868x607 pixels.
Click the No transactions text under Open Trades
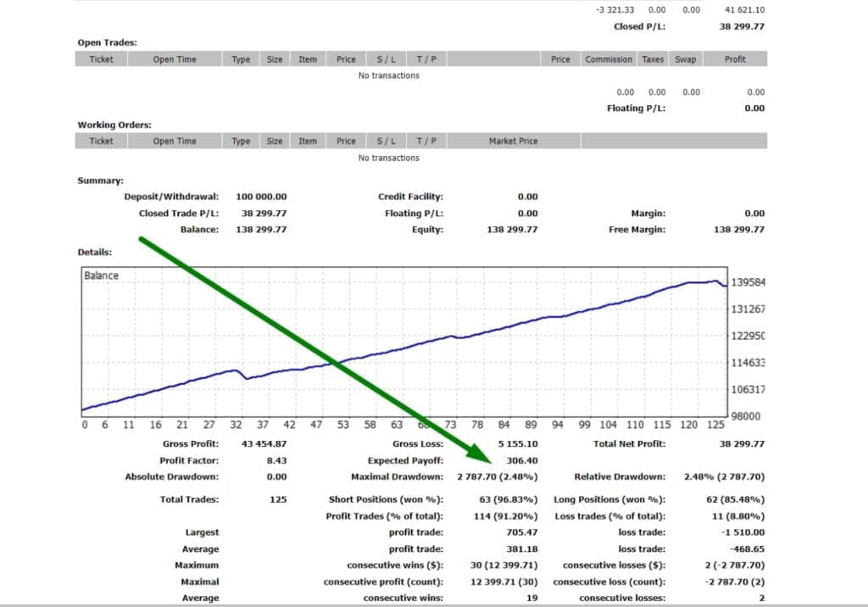tap(388, 75)
